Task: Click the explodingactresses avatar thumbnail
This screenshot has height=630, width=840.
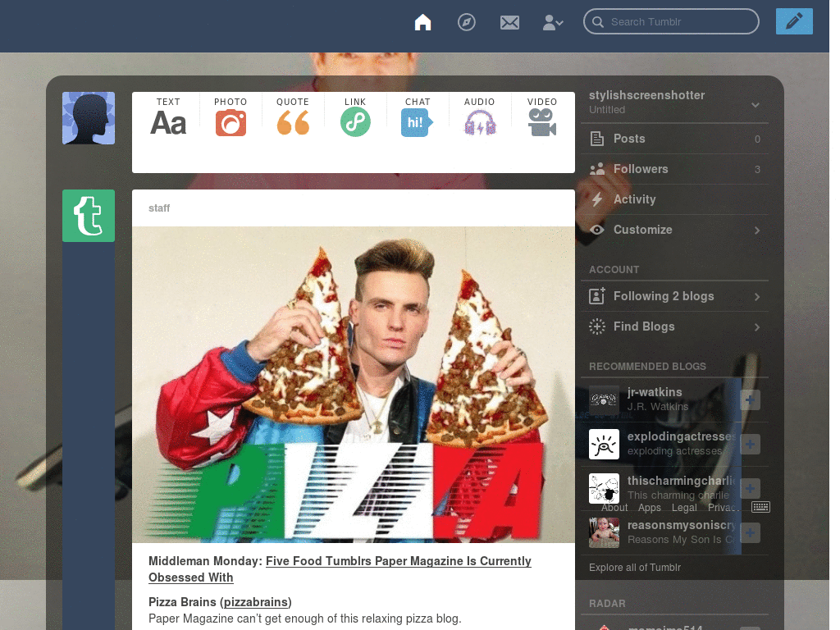Action: pos(604,444)
